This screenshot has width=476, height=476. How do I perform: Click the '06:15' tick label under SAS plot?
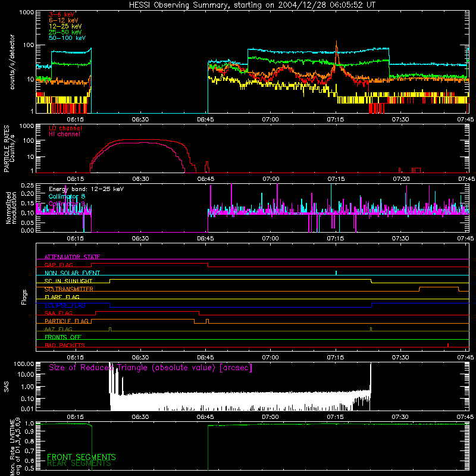tap(76, 417)
